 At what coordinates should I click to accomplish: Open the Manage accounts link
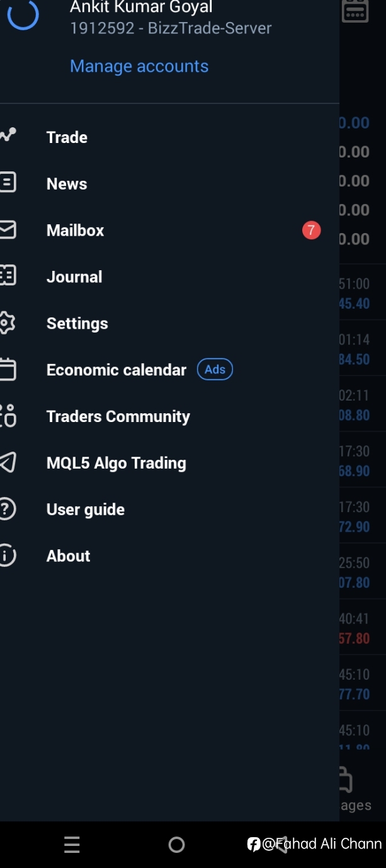click(139, 66)
